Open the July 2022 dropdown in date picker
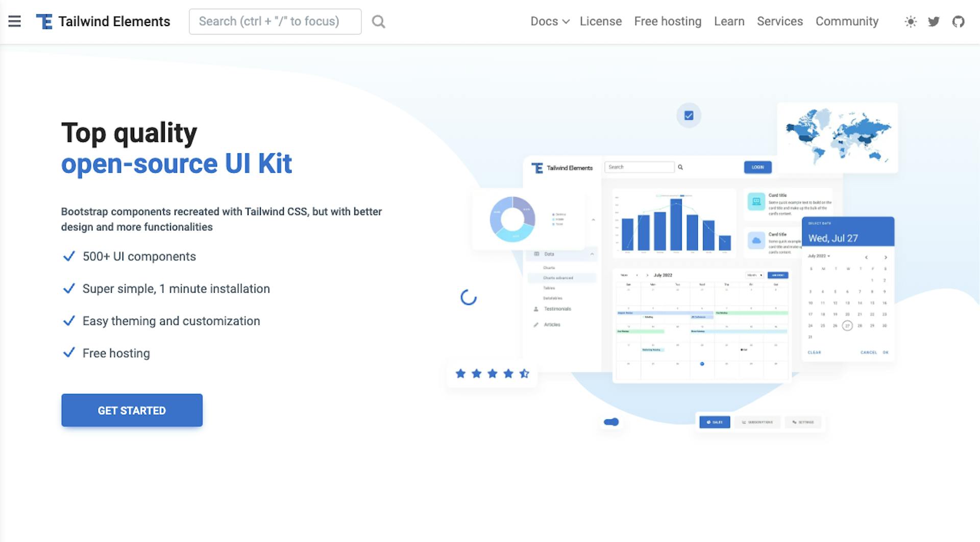Screen dimensions: 980x542 [819, 256]
